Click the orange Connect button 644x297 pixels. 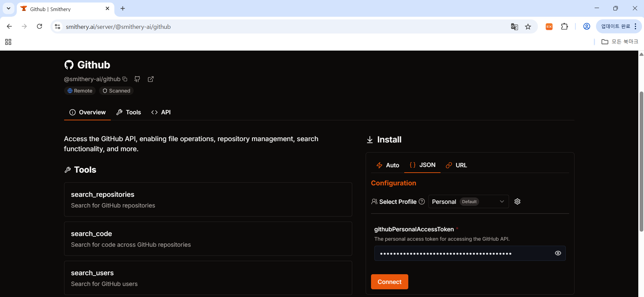[x=389, y=282]
